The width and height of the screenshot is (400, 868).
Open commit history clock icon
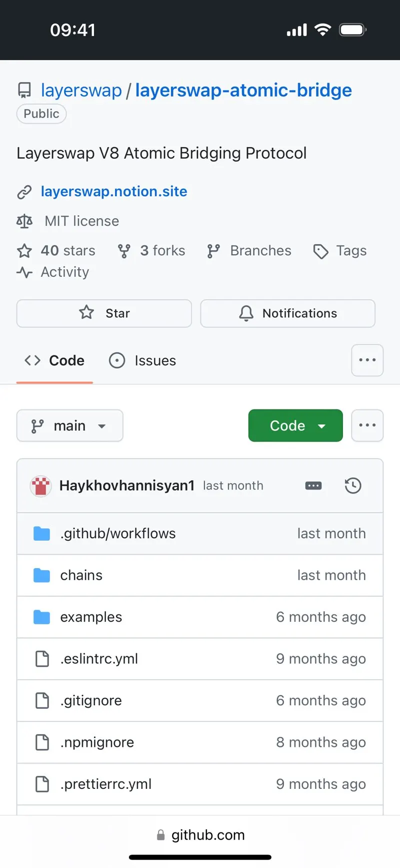coord(353,486)
